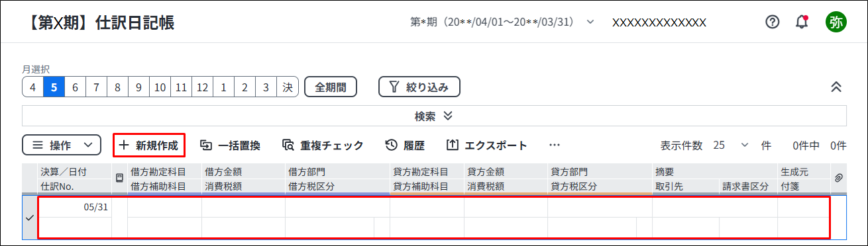The image size is (868, 246).
Task: Click the 取引先 header label
Action: point(669,186)
